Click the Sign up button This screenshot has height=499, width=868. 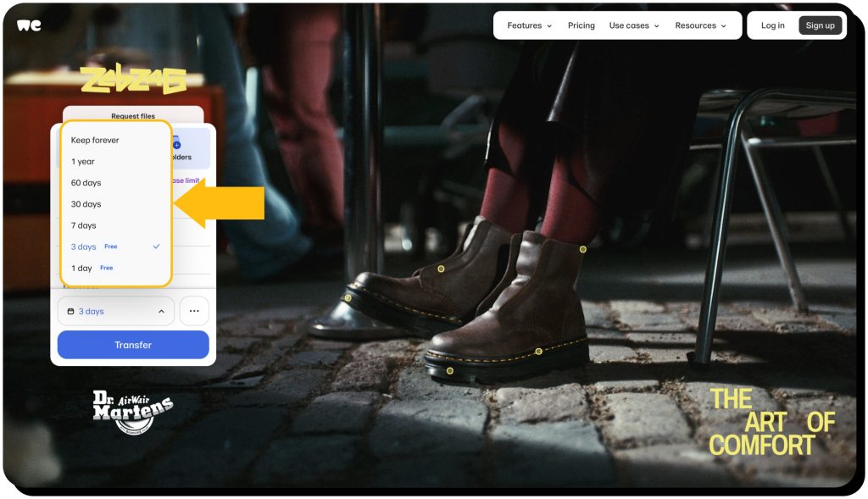[820, 25]
